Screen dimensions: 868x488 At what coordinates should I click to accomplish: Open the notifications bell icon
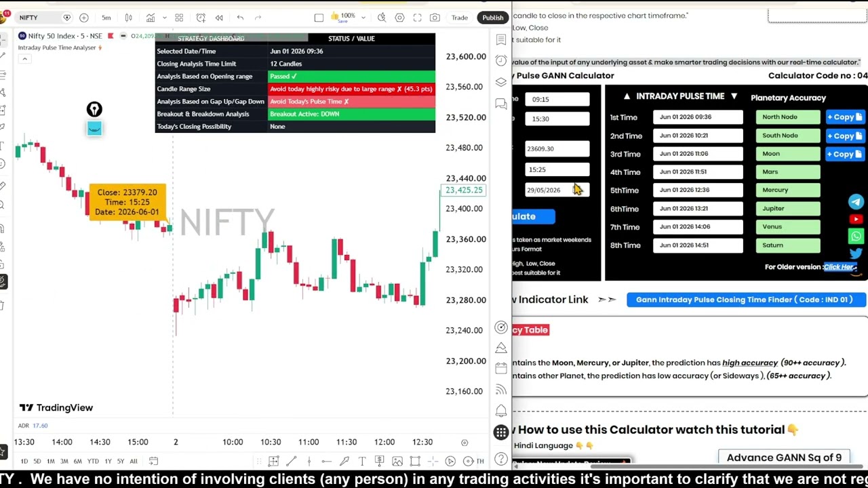(x=500, y=411)
